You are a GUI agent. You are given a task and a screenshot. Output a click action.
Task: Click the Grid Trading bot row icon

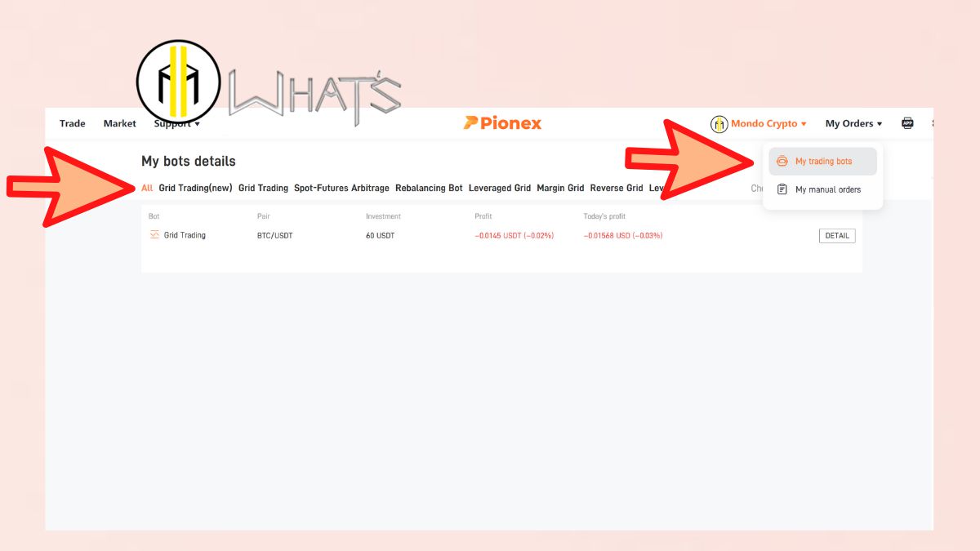point(155,235)
